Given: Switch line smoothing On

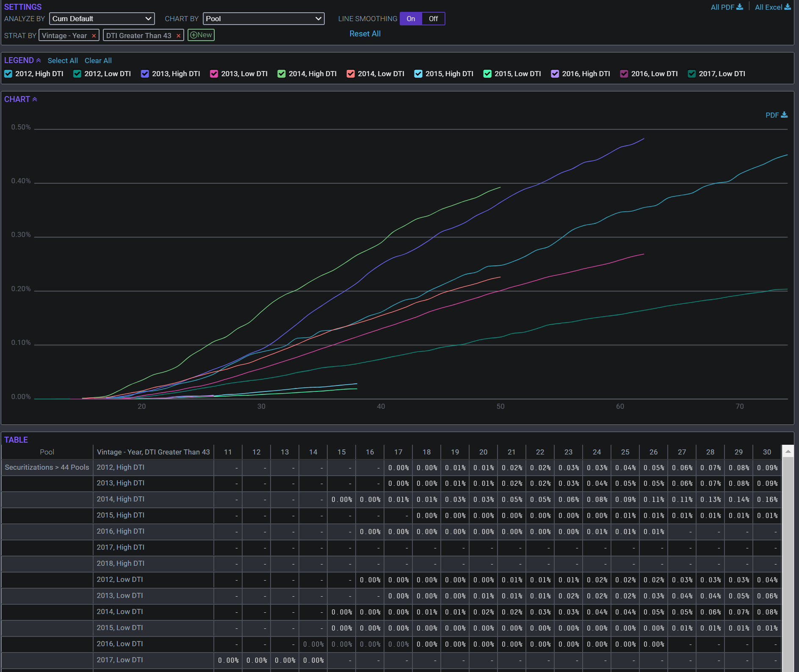Looking at the screenshot, I should coord(411,19).
